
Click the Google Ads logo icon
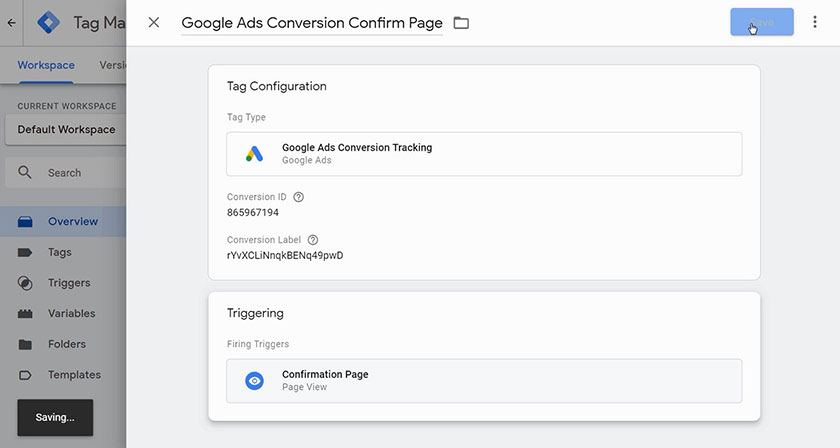pyautogui.click(x=255, y=154)
